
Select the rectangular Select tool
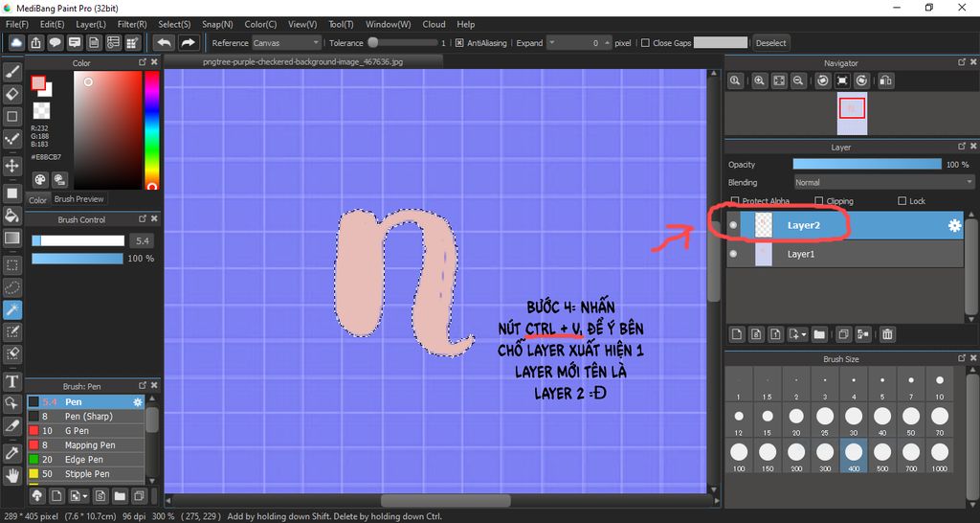point(11,265)
